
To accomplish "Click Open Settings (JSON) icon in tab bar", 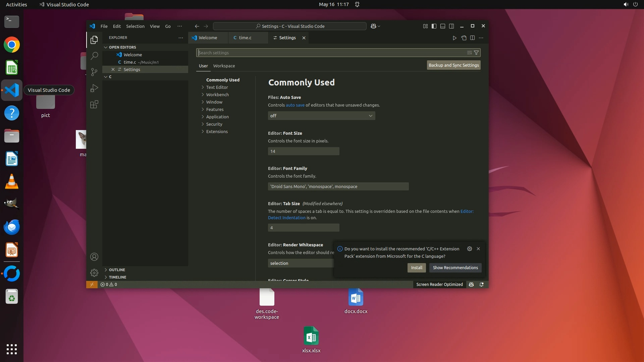I will (464, 38).
